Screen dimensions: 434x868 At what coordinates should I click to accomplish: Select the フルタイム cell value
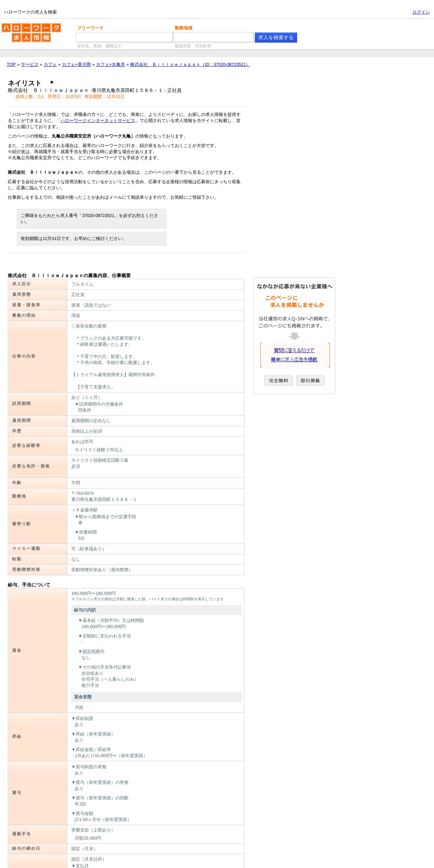pos(82,284)
